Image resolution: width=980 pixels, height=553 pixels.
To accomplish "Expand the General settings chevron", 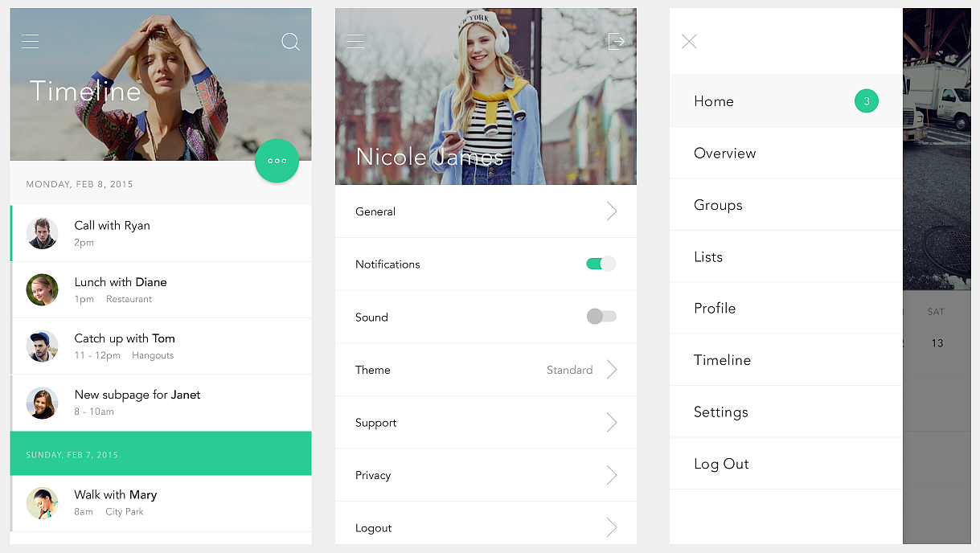I will [x=612, y=211].
